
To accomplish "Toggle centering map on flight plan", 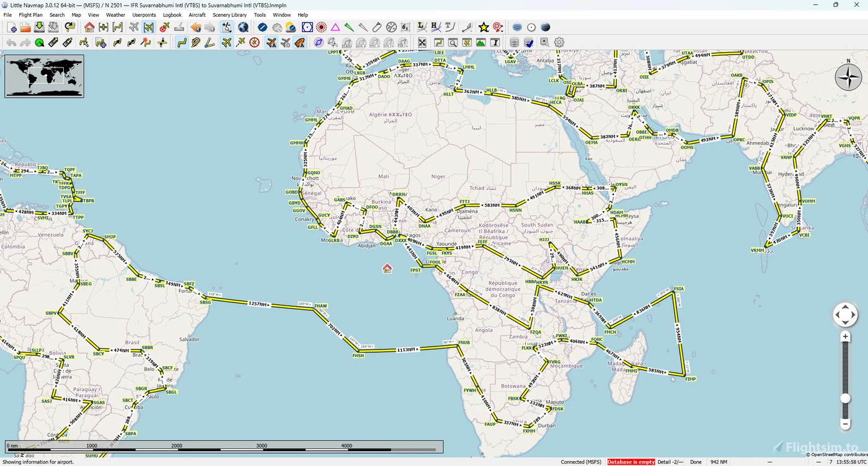I will tap(117, 27).
